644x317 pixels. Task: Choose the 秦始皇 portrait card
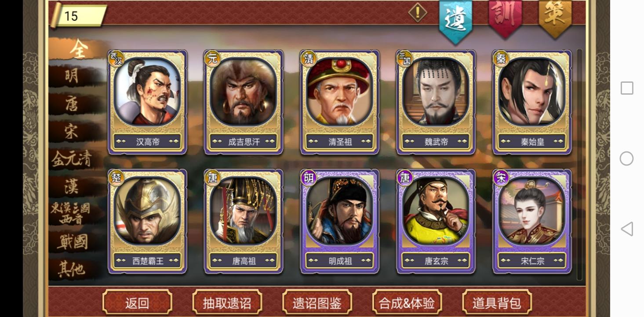click(x=532, y=102)
